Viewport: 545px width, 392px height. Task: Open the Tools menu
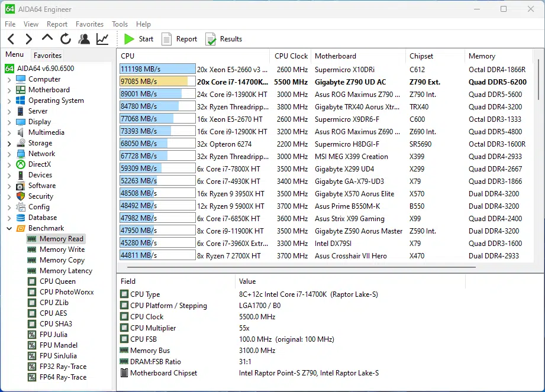(120, 24)
